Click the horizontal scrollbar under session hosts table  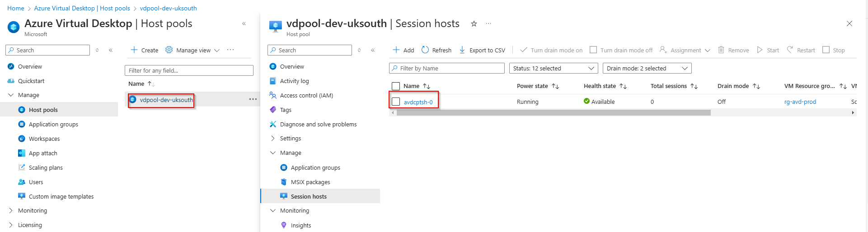click(553, 112)
